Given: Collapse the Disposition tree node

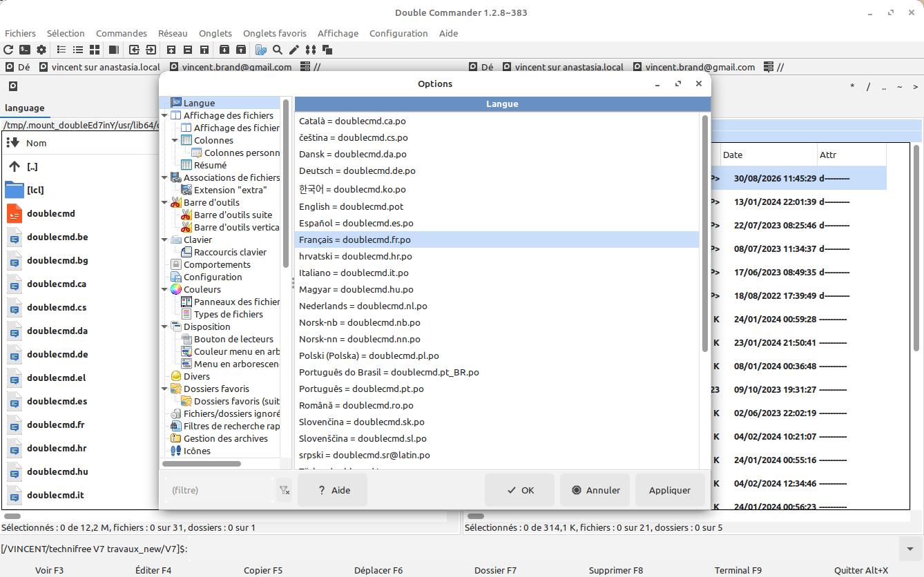Looking at the screenshot, I should click(164, 327).
